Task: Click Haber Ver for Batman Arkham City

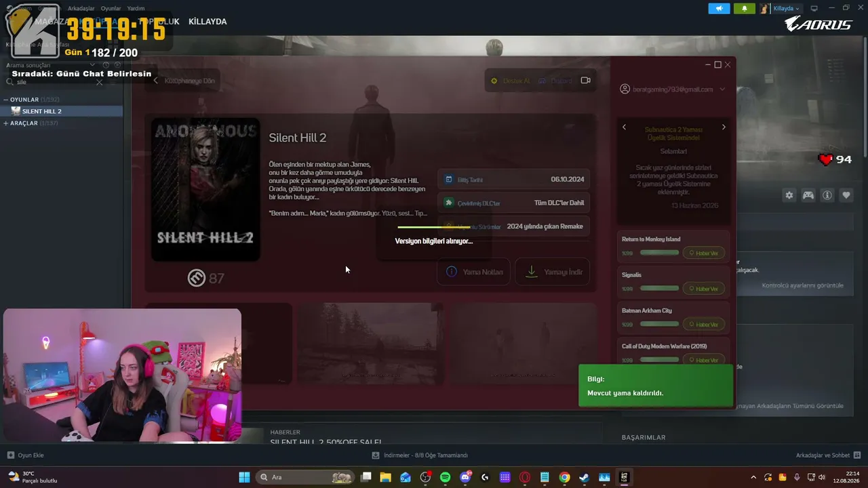Action: [x=704, y=325]
